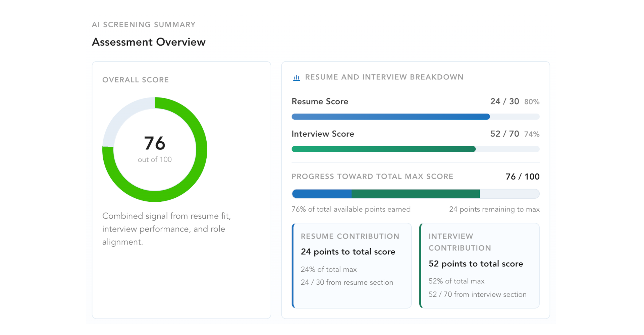Click the Resume Score progress bar
The height and width of the screenshot is (335, 644).
pos(416,117)
